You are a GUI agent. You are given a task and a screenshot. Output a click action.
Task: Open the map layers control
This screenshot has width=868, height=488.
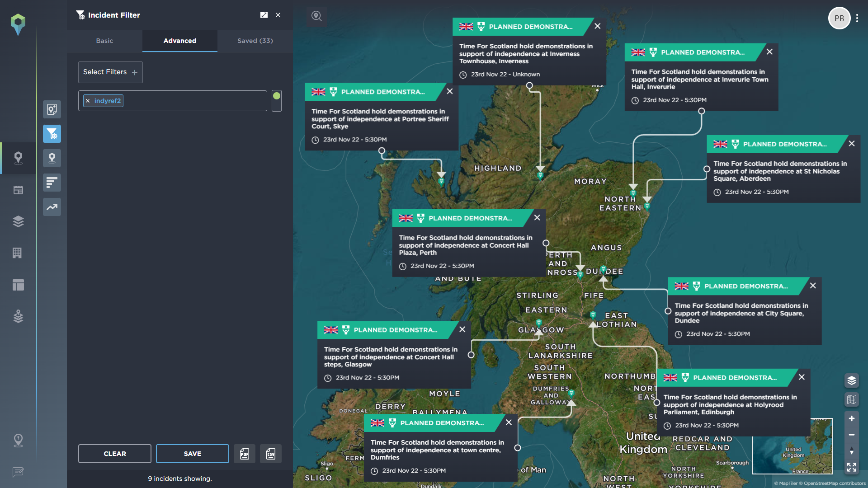(x=852, y=380)
